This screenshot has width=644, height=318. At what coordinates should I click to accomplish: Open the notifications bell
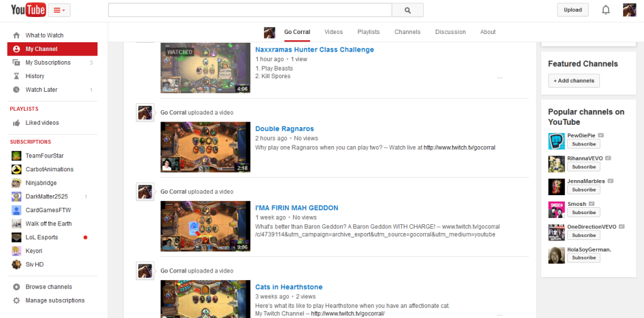(x=606, y=10)
